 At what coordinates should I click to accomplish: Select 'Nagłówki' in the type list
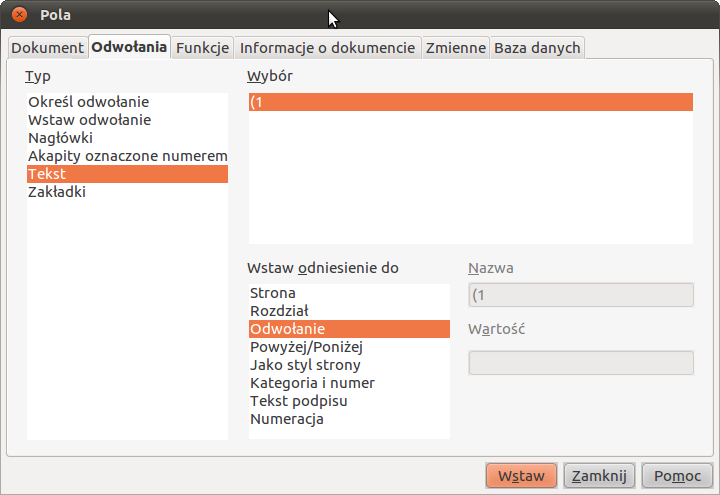60,138
